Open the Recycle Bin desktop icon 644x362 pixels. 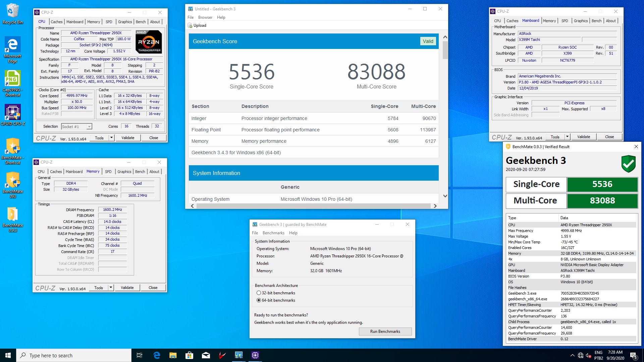click(12, 14)
